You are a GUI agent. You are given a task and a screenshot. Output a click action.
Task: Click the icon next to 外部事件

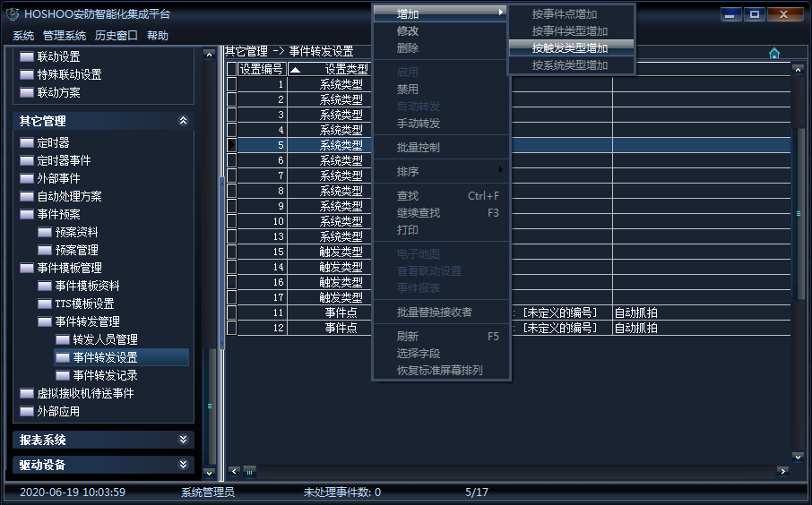[27, 179]
